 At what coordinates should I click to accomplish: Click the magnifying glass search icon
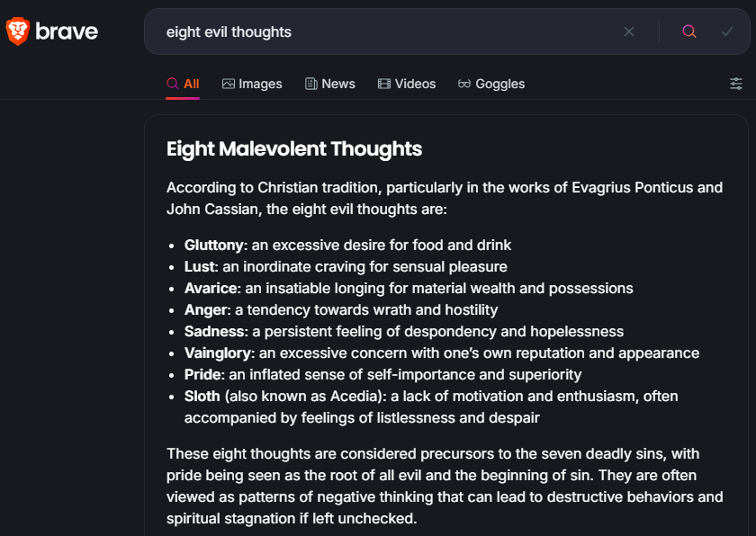tap(689, 31)
